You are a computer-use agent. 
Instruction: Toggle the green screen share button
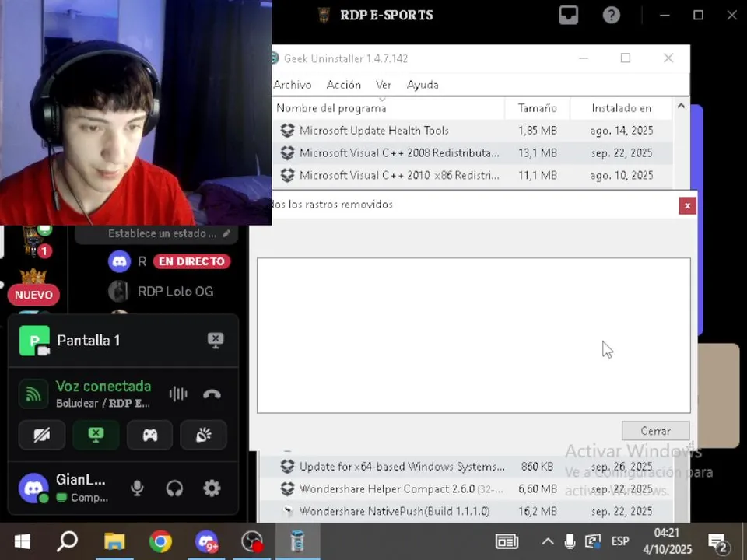(x=96, y=435)
